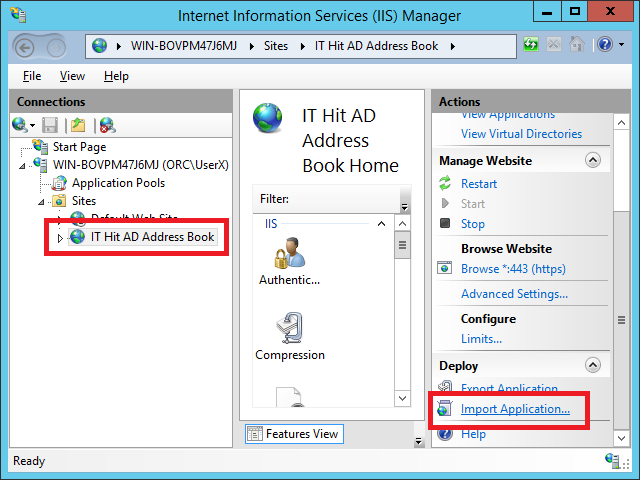Click the globe icon in address bar
The width and height of the screenshot is (640, 480).
coord(100,46)
